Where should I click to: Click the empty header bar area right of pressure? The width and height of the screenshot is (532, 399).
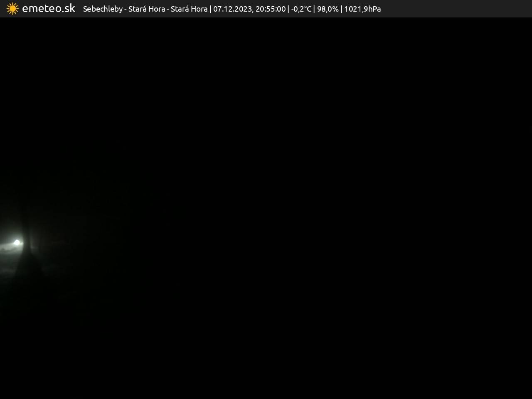tap(457, 9)
